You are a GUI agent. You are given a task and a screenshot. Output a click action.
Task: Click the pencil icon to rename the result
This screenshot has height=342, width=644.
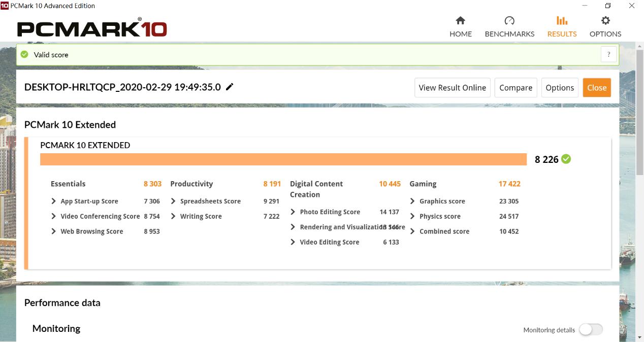[230, 87]
